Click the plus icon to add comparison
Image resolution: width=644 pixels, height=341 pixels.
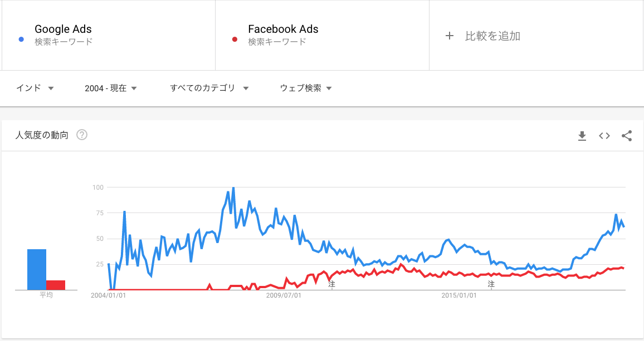[x=450, y=36]
